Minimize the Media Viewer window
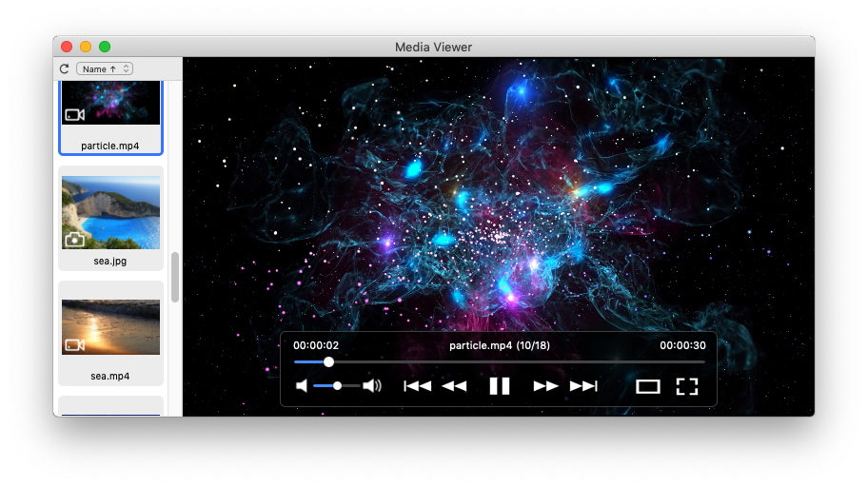The image size is (868, 487). [86, 47]
